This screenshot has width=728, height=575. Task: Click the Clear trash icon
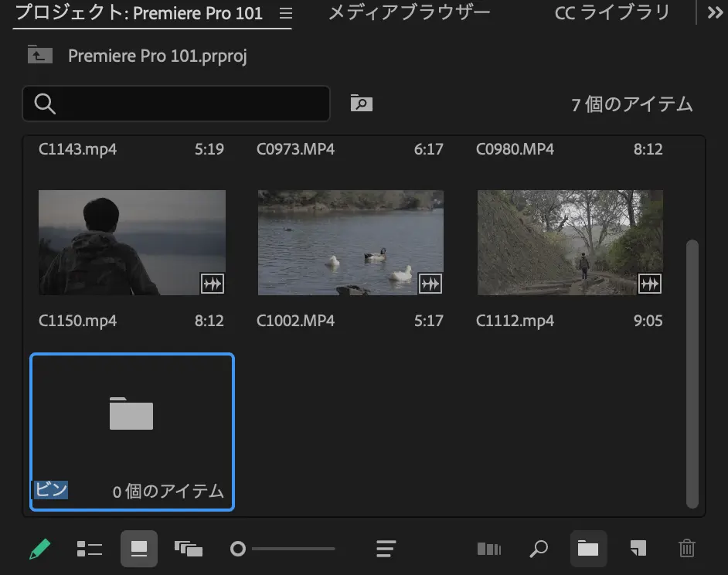pyautogui.click(x=687, y=549)
